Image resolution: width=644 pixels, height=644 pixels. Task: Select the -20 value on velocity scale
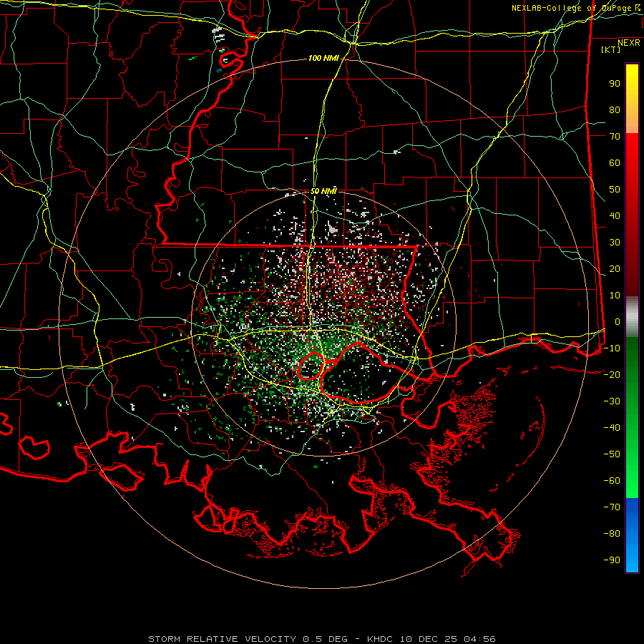612,375
